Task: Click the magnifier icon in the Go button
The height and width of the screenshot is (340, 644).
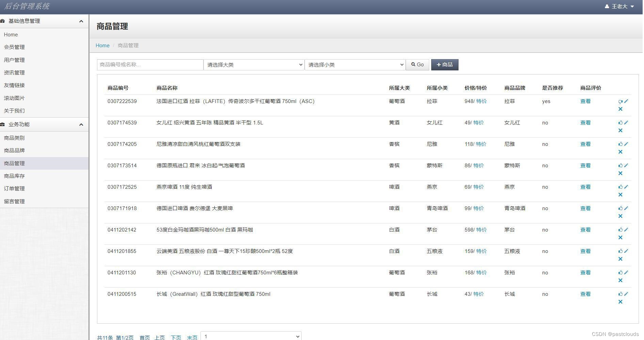Action: (x=413, y=64)
